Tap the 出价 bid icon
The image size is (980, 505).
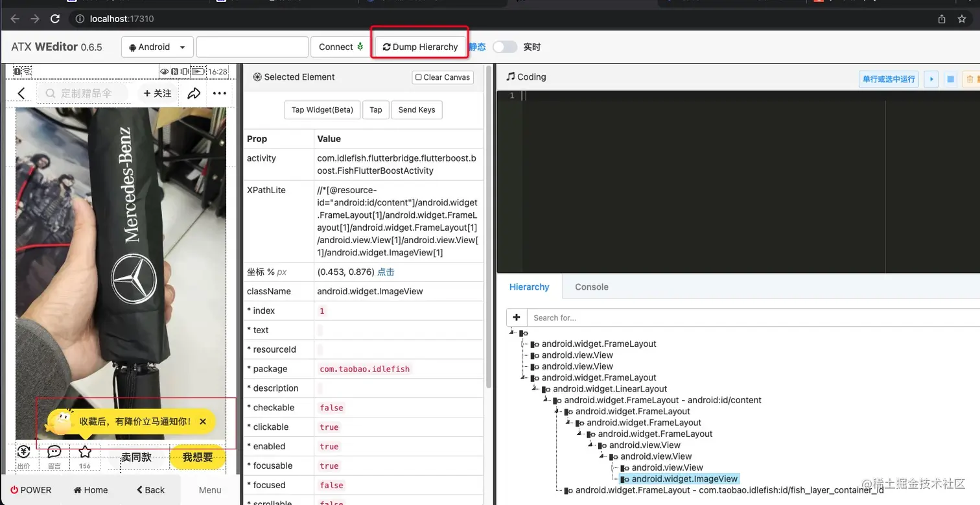(x=24, y=456)
